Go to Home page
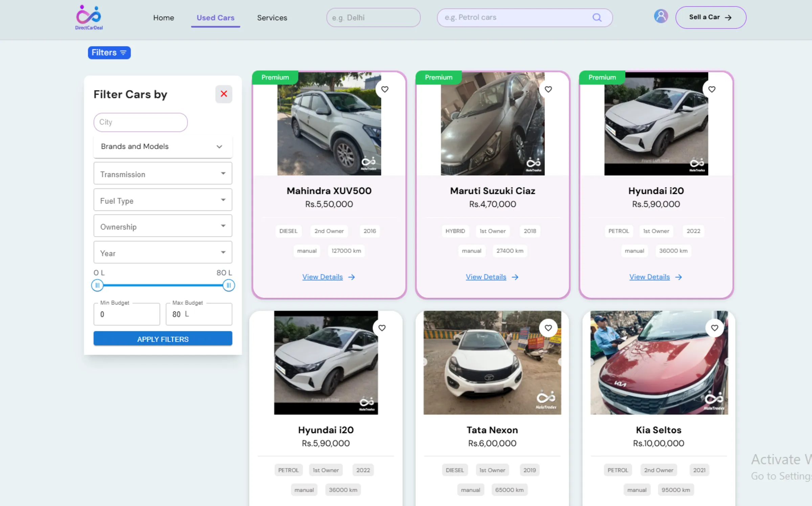812x506 pixels. pos(164,18)
